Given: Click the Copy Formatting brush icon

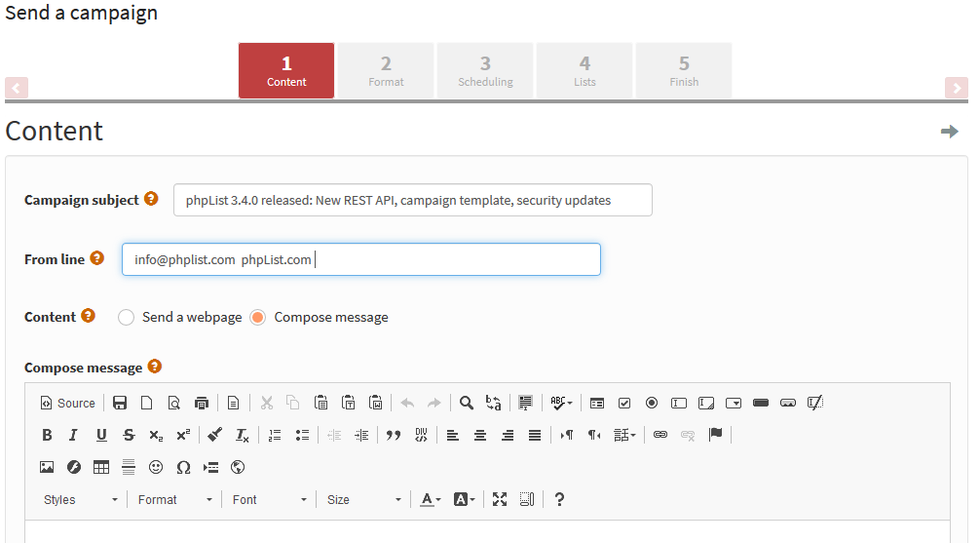Looking at the screenshot, I should click(215, 435).
